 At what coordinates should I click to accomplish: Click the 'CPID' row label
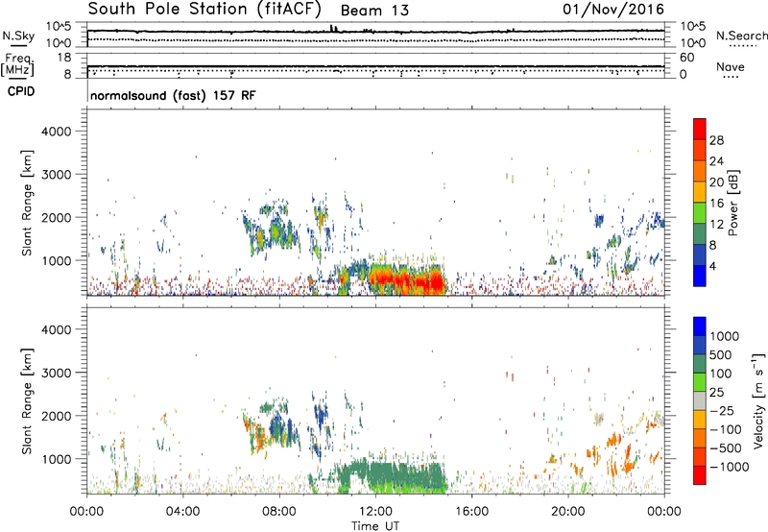(x=21, y=91)
